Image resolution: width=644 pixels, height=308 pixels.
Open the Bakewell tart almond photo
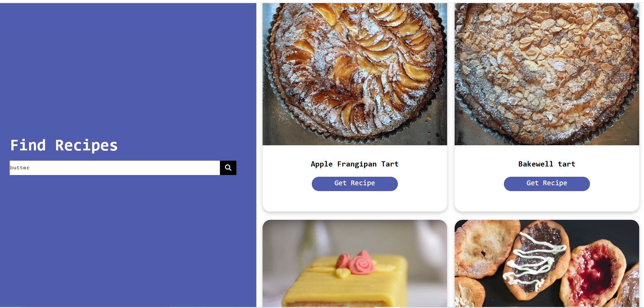pyautogui.click(x=547, y=74)
